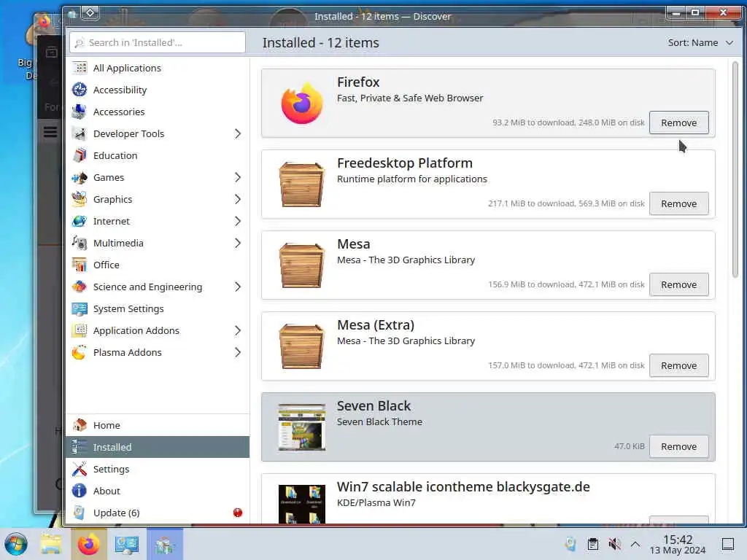This screenshot has height=560, width=747.
Task: Click the Office category label
Action: tap(107, 265)
